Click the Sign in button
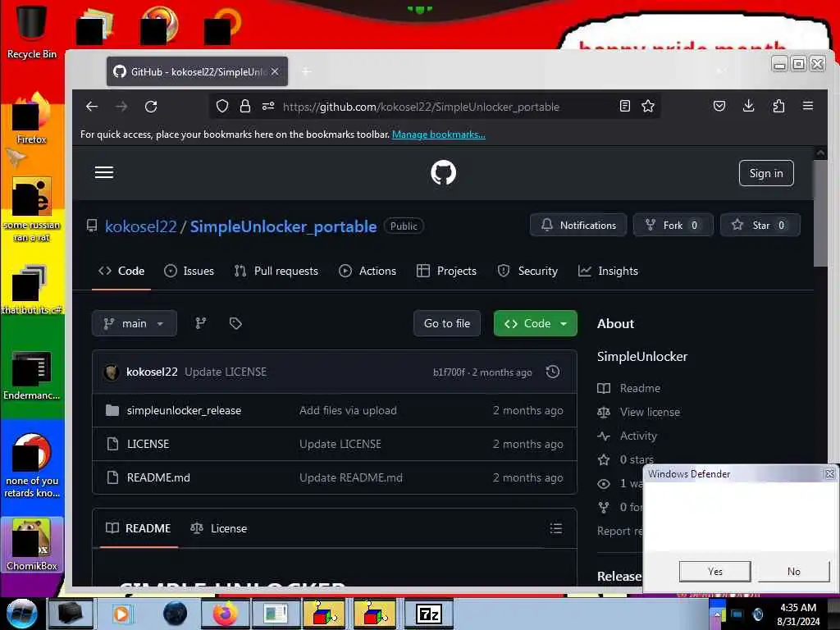Screen dimensions: 840x630 766,173
